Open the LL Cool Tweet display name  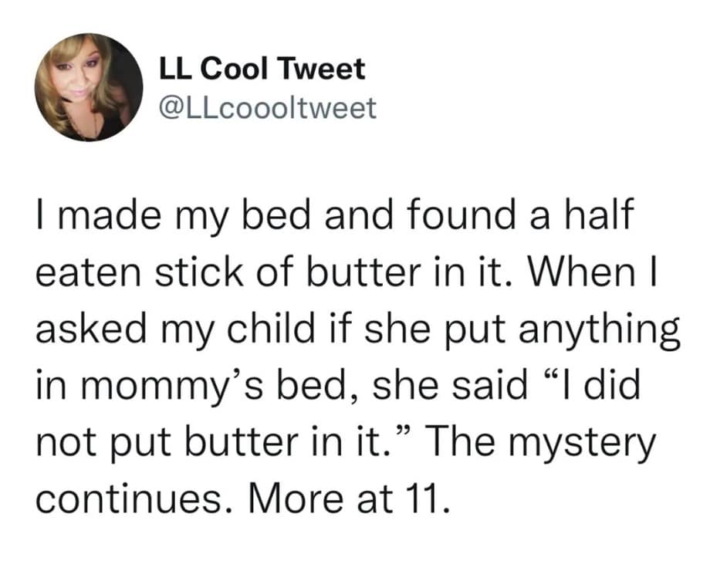261,70
